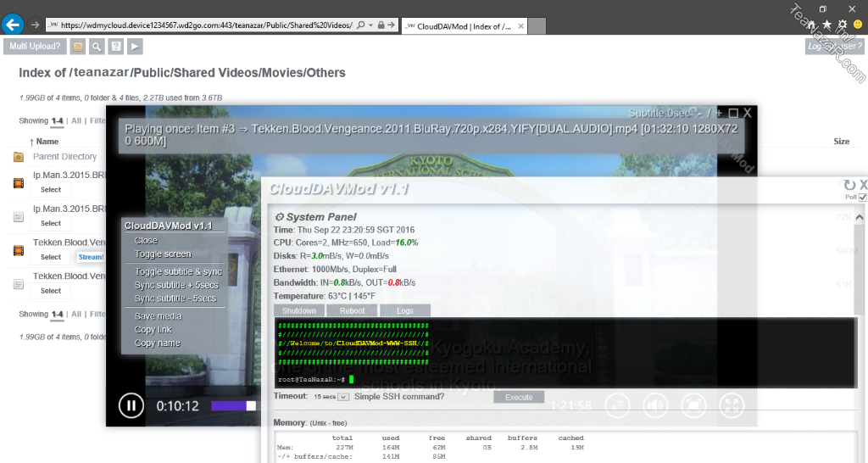
Task: Click the Parent Directory folder icon
Action: pos(19,157)
